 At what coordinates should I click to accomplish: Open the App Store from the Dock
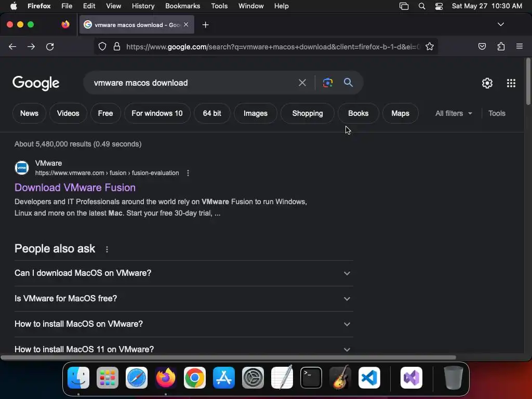tap(224, 378)
